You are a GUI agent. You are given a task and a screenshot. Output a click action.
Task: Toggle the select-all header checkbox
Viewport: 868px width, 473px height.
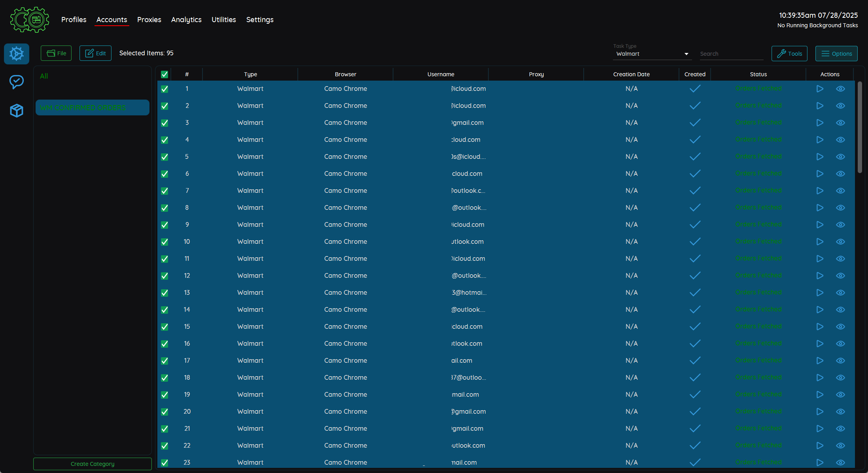pos(165,74)
